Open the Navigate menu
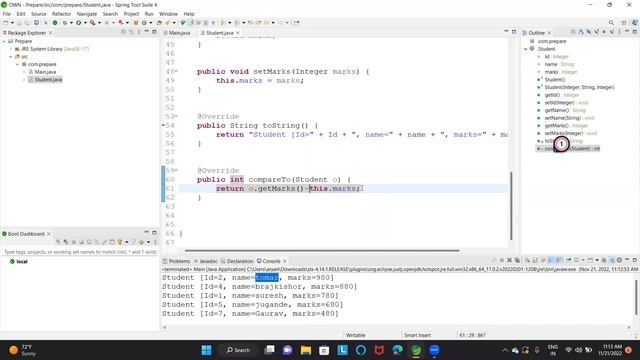The image size is (640, 360). point(87,14)
